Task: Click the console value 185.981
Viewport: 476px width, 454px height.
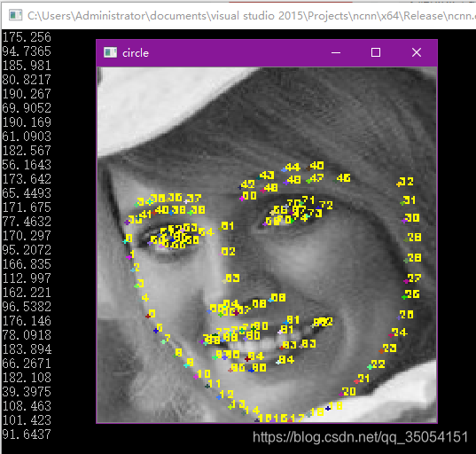Action: [27, 66]
